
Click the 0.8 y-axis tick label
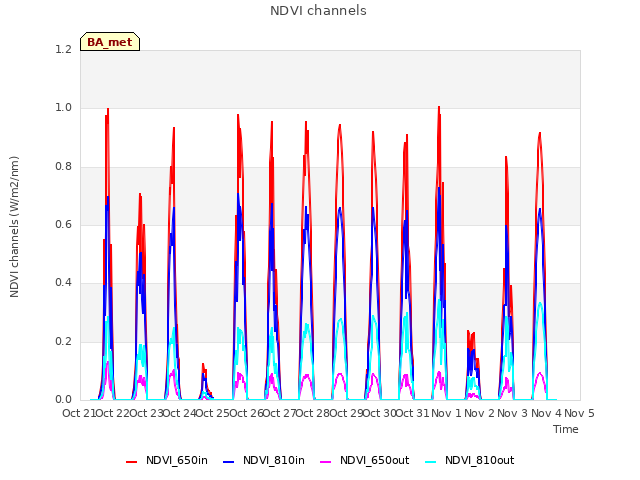(63, 167)
